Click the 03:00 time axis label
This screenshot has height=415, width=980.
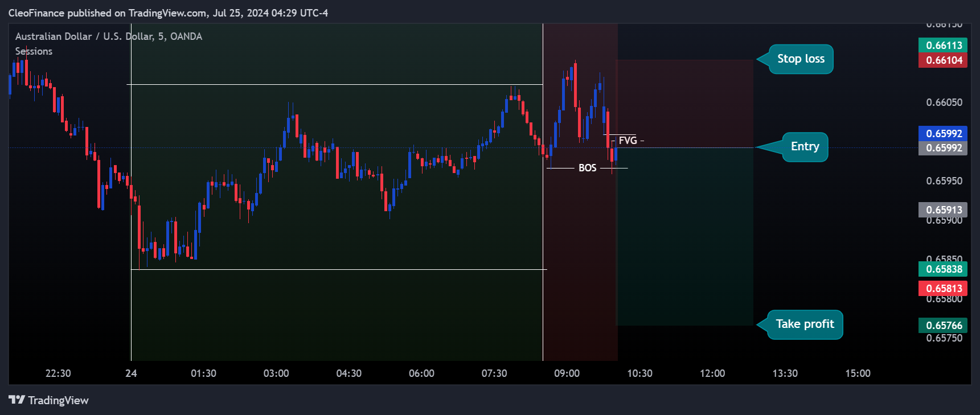tap(276, 373)
